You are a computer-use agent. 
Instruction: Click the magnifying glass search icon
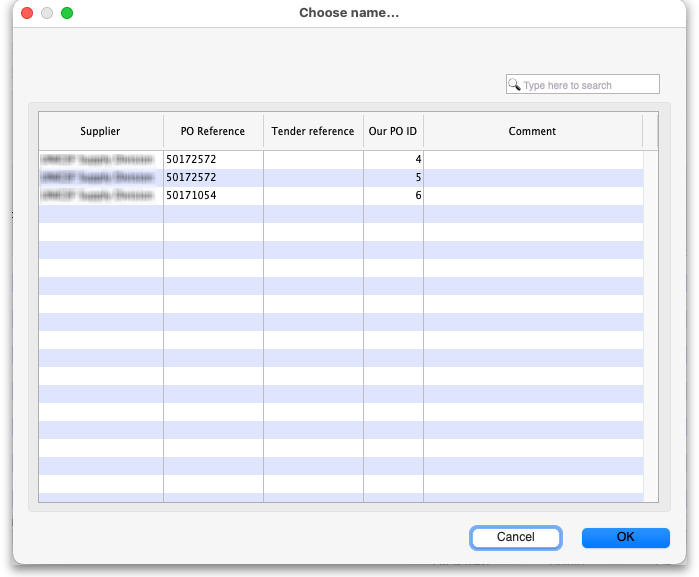(514, 85)
